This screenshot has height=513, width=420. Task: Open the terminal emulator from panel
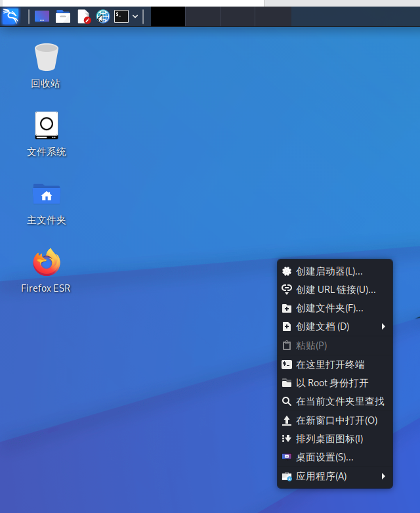121,16
